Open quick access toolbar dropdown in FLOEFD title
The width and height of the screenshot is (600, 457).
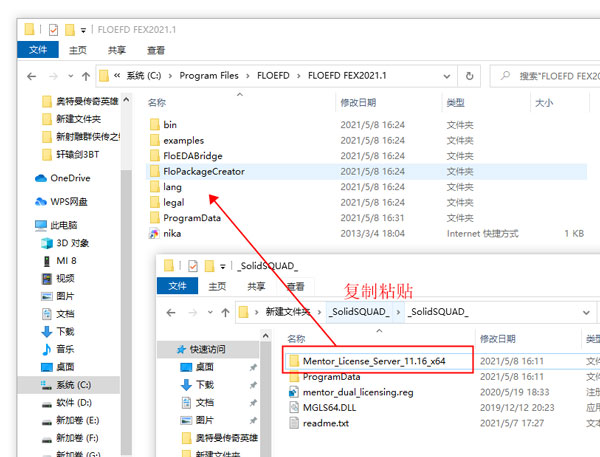click(83, 30)
